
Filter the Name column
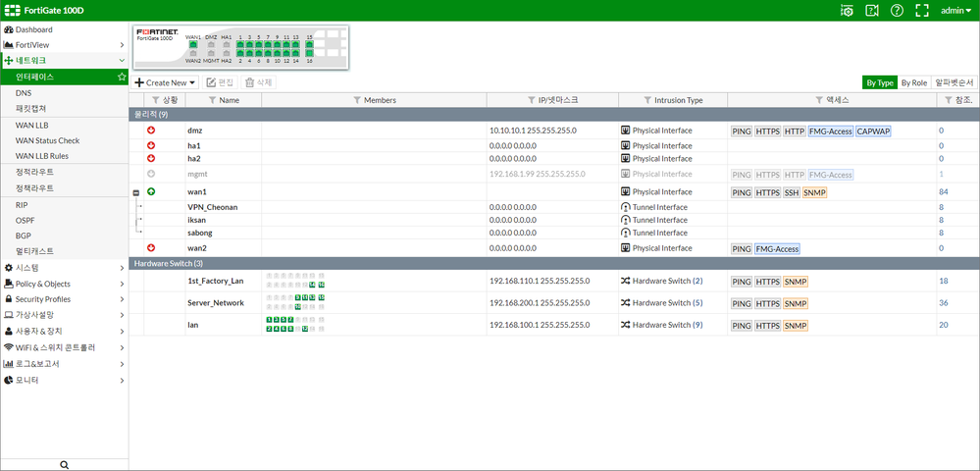212,100
